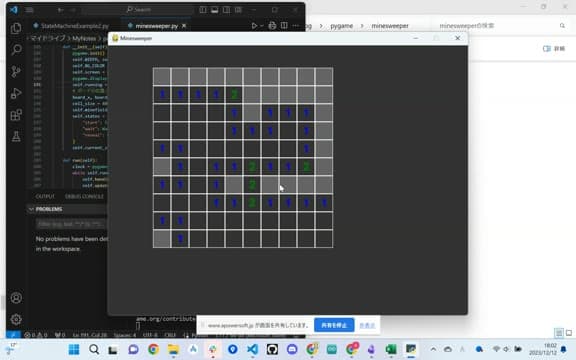
Task: Open the Windows Start menu
Action: (74, 349)
